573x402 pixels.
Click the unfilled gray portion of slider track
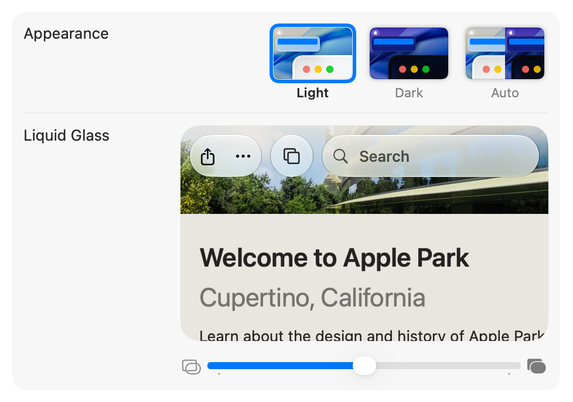click(x=448, y=365)
